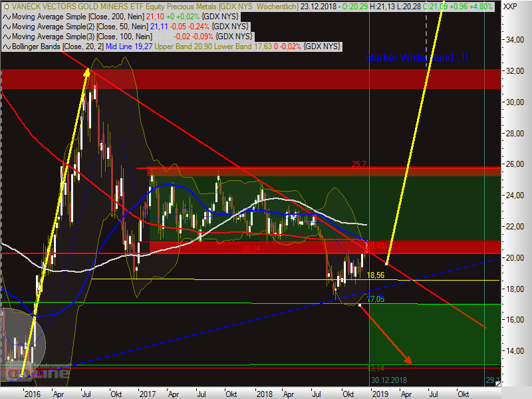This screenshot has width=532, height=399.
Task: Click the 34,00 price scale value
Action: [515, 40]
